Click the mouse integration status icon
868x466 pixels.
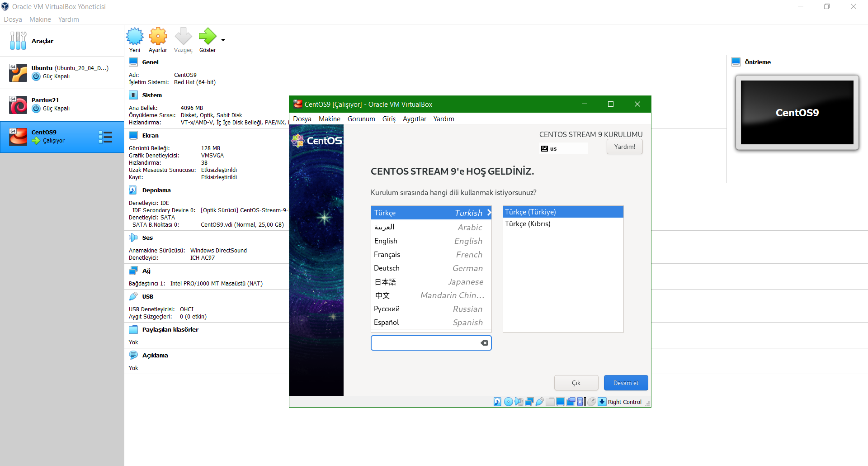click(592, 402)
